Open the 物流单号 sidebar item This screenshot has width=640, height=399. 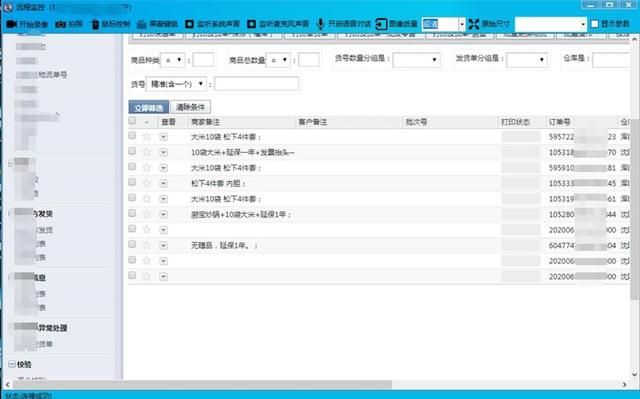coord(53,75)
